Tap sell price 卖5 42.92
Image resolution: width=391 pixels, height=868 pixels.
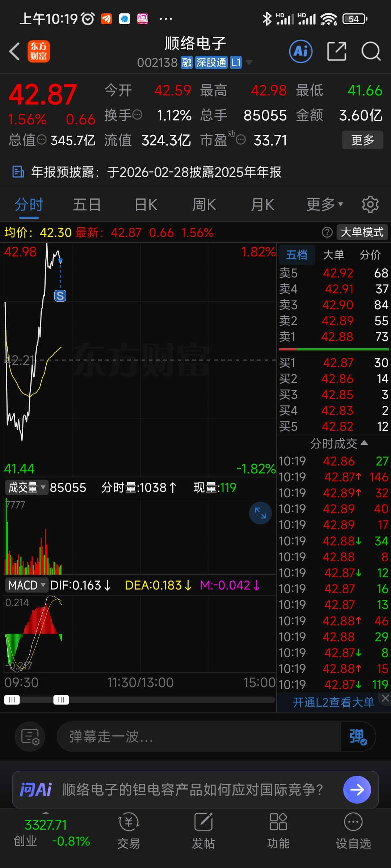pos(338,273)
